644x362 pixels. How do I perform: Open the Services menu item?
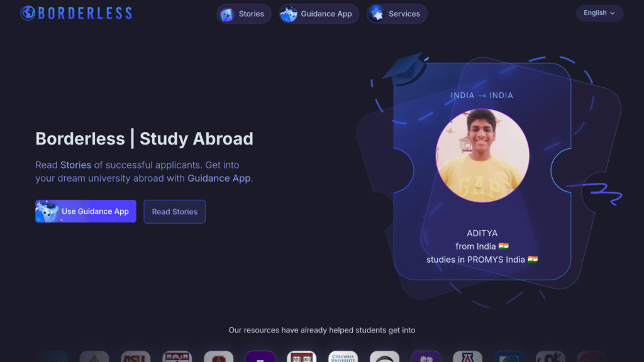(x=404, y=14)
